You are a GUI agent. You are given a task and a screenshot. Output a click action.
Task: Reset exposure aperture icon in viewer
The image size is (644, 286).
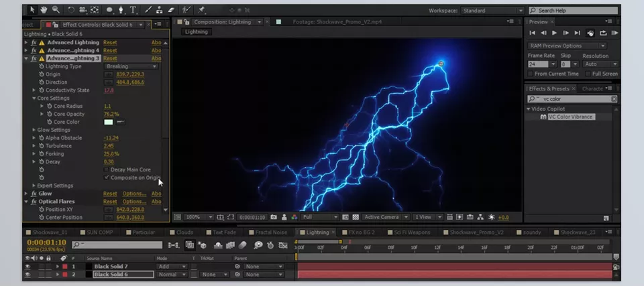click(x=492, y=217)
